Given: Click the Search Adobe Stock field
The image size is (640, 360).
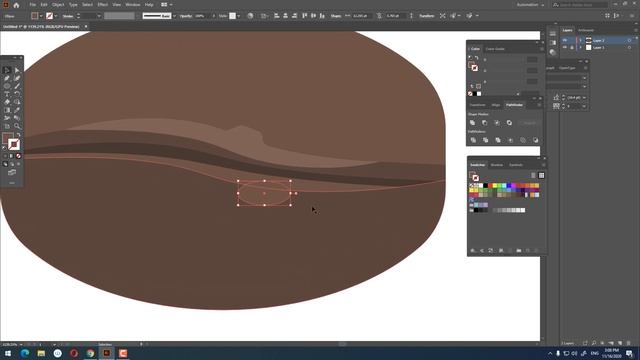Looking at the screenshot, I should click(580, 5).
